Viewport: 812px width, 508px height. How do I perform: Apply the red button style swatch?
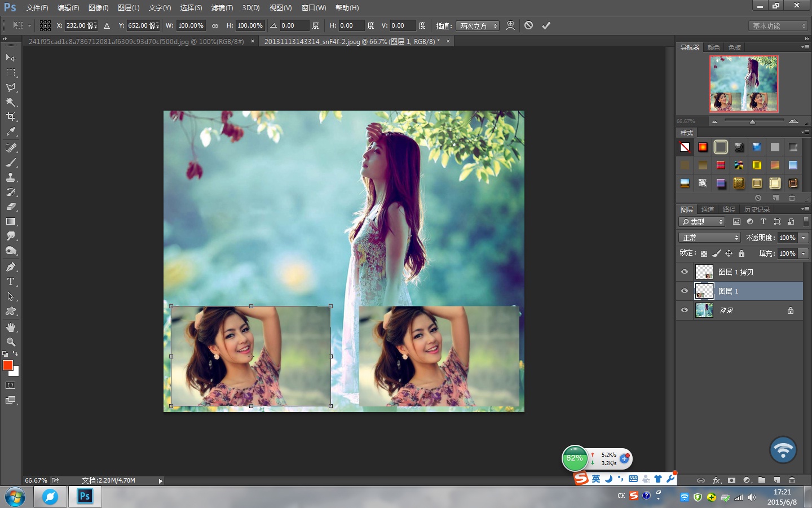point(721,165)
